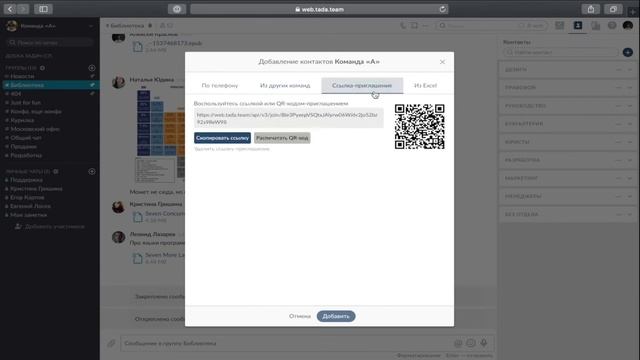The height and width of the screenshot is (360, 640).
Task: Open the tasks panel icon
Action: 559,26
